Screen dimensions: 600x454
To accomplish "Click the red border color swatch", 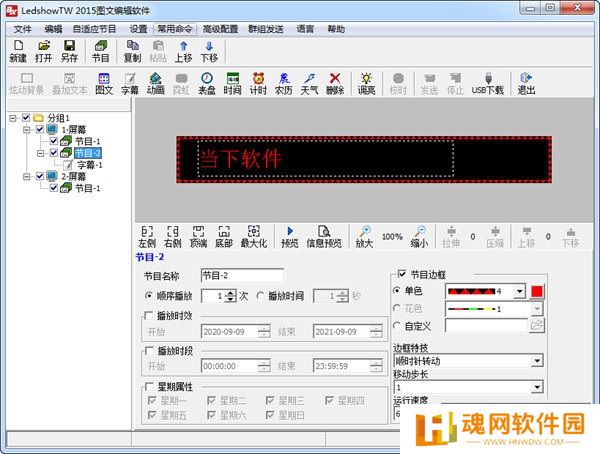I will tap(537, 291).
